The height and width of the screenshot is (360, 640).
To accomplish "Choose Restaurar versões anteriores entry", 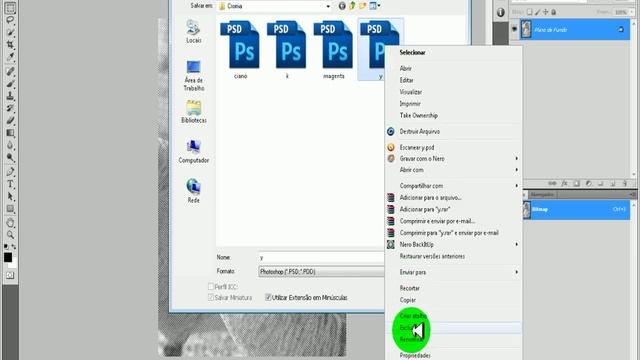I will point(453,256).
